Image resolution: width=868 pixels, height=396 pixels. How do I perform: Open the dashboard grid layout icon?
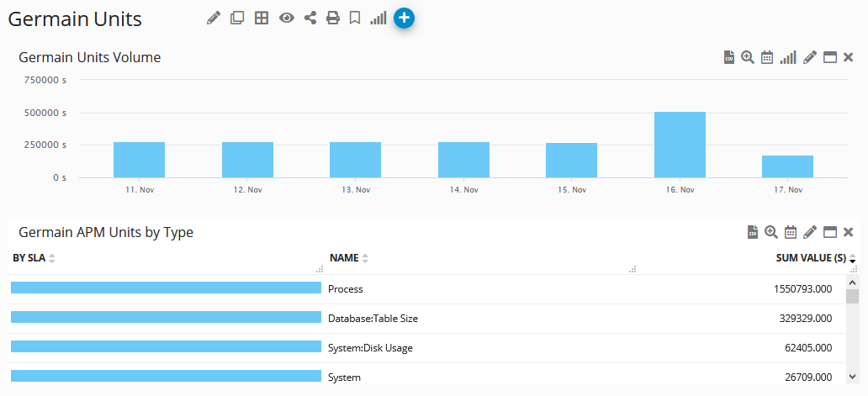[x=262, y=18]
